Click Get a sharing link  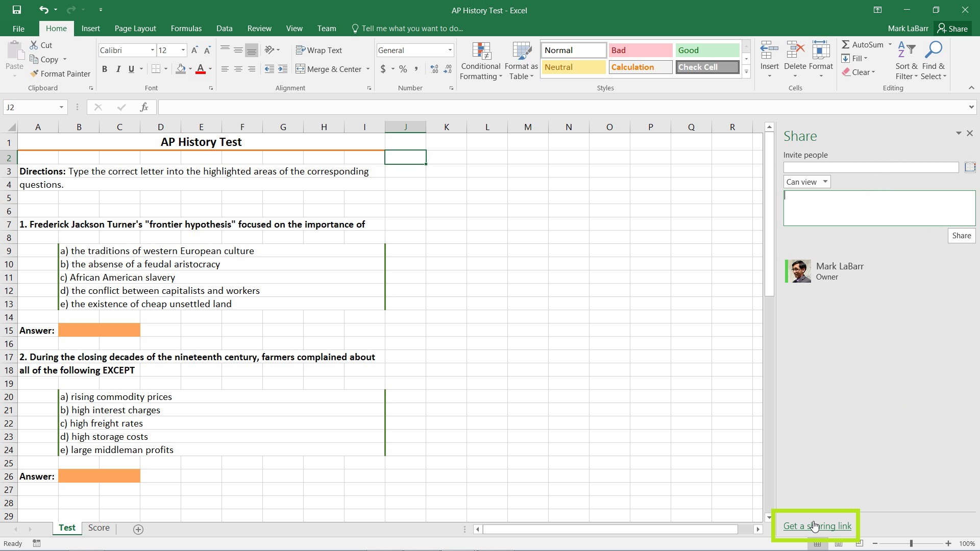(x=817, y=526)
